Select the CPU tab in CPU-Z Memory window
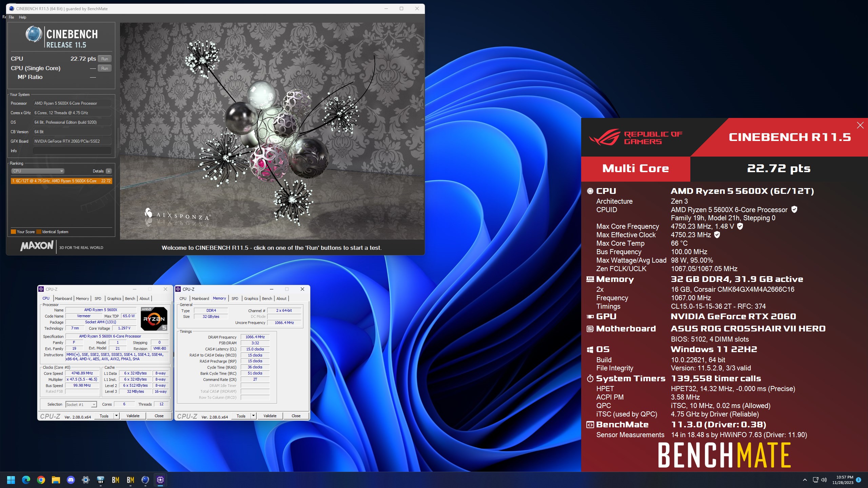868x488 pixels. 183,299
